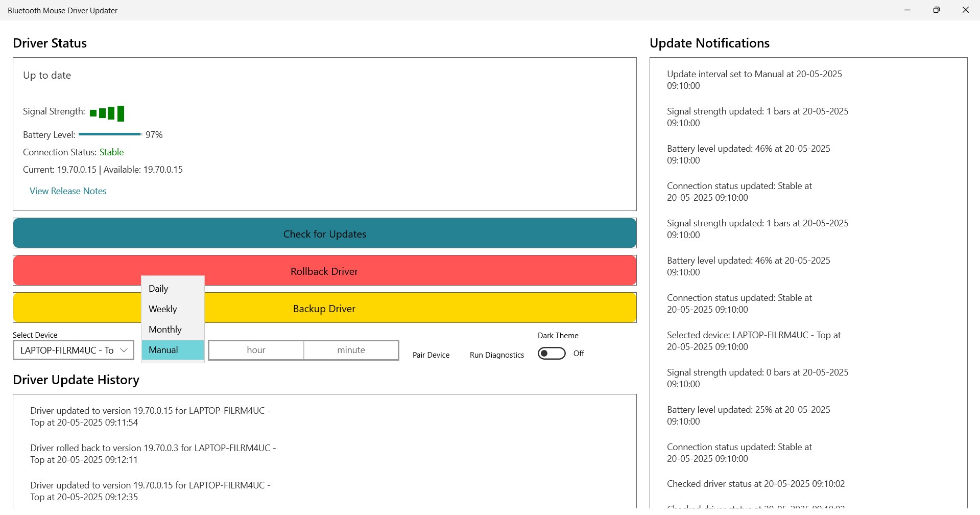Focus the minute input field

pos(351,350)
